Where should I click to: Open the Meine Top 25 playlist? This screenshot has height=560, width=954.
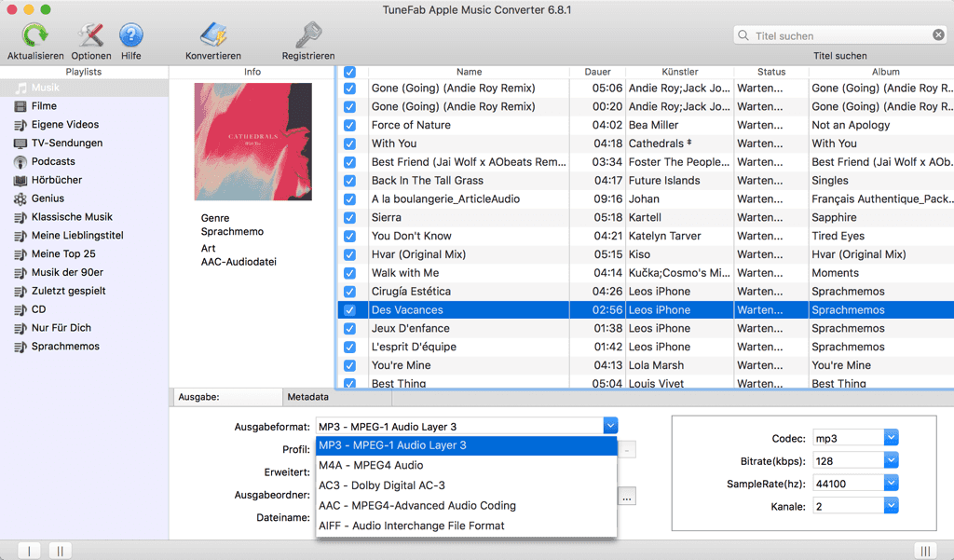[84, 253]
